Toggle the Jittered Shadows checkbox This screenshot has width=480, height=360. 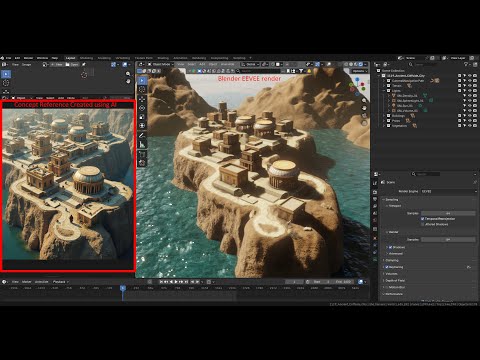pyautogui.click(x=423, y=224)
